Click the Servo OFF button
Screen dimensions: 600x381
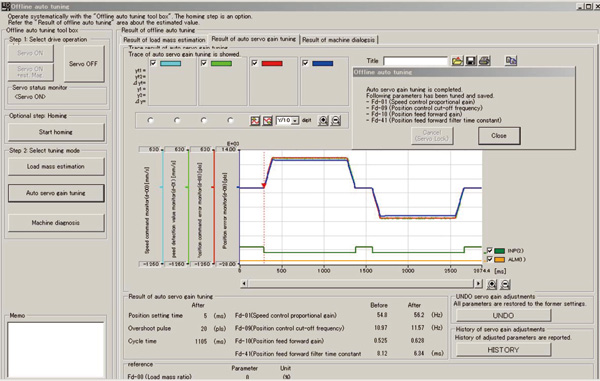[x=83, y=64]
